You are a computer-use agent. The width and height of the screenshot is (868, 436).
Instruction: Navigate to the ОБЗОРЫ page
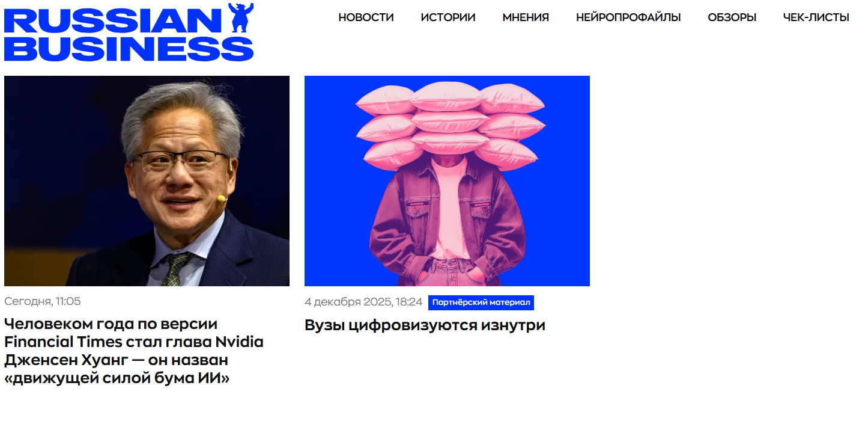click(x=732, y=17)
